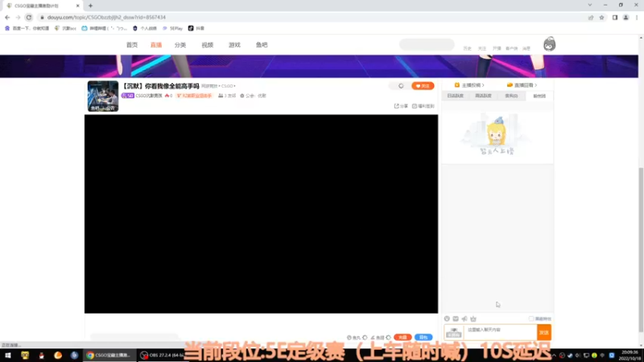Click the share page icon in address bar
This screenshot has height=362, width=644.
click(x=591, y=17)
